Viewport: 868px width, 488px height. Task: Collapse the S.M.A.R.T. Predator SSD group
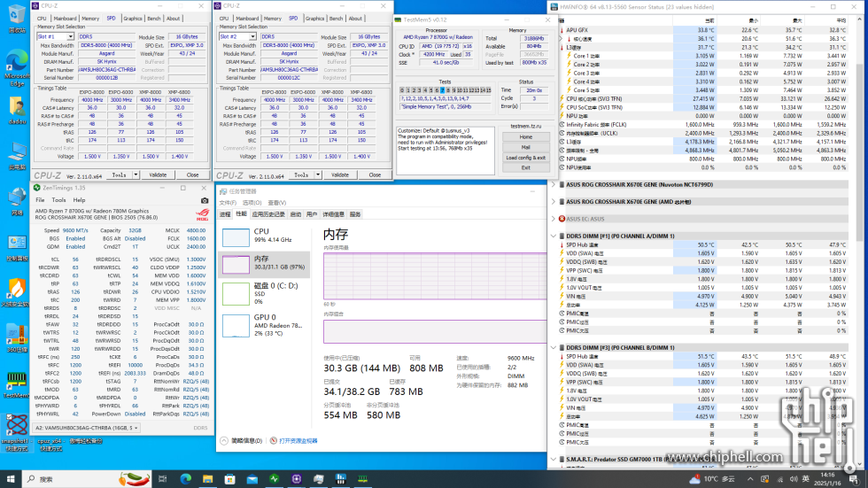click(553, 460)
